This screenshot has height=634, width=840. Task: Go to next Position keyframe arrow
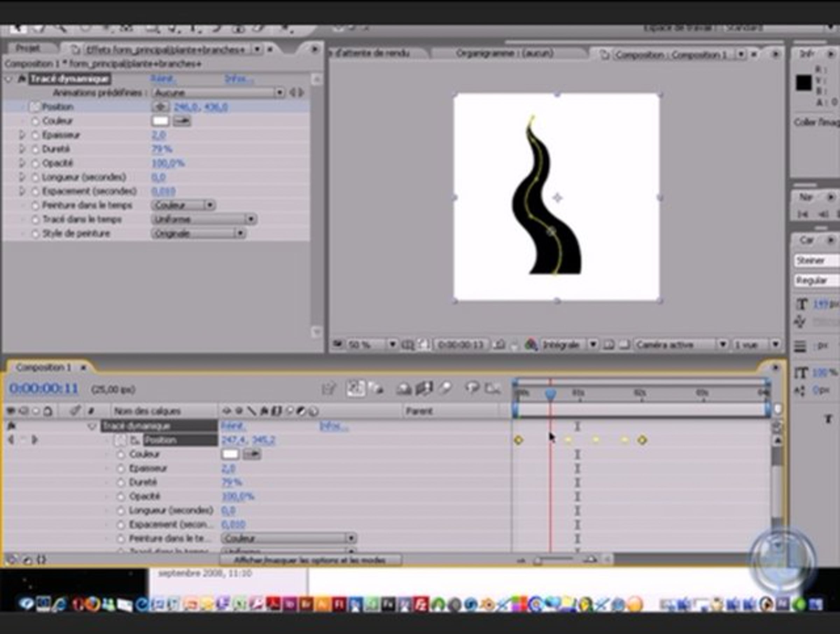coord(35,440)
